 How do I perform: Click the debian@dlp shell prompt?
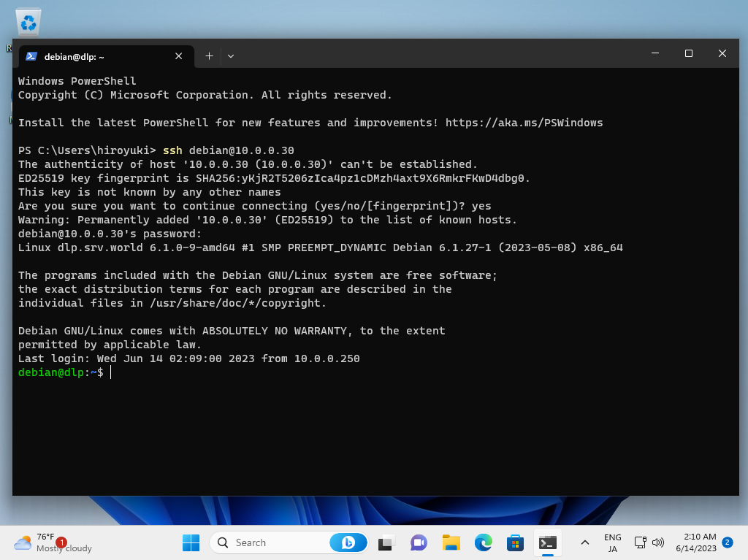pyautogui.click(x=61, y=372)
